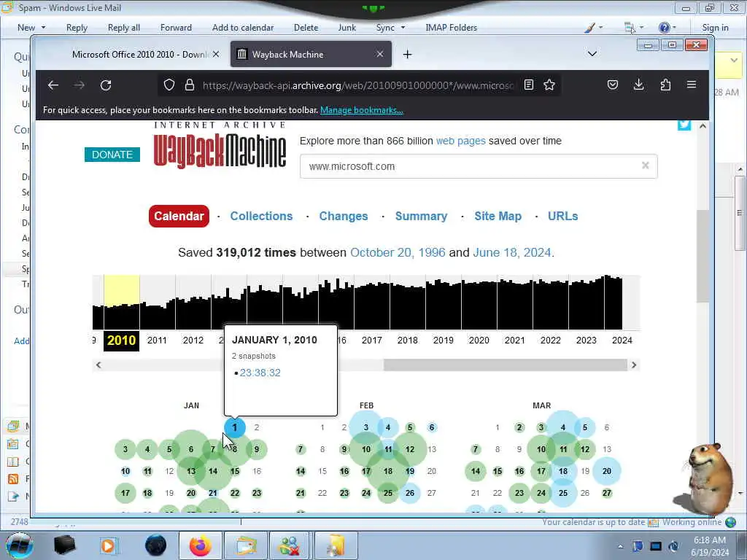This screenshot has width=747, height=560.
Task: Select year 2018 on timeline
Action: pyautogui.click(x=407, y=340)
